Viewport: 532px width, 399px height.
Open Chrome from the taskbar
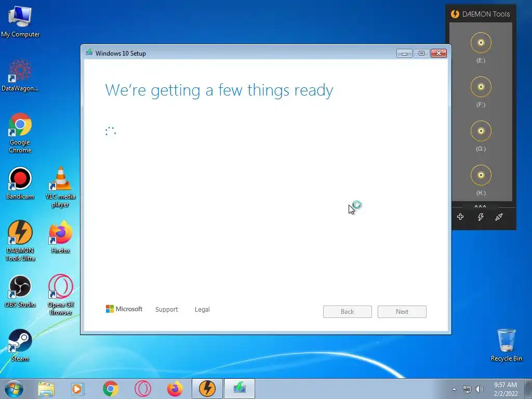click(111, 389)
